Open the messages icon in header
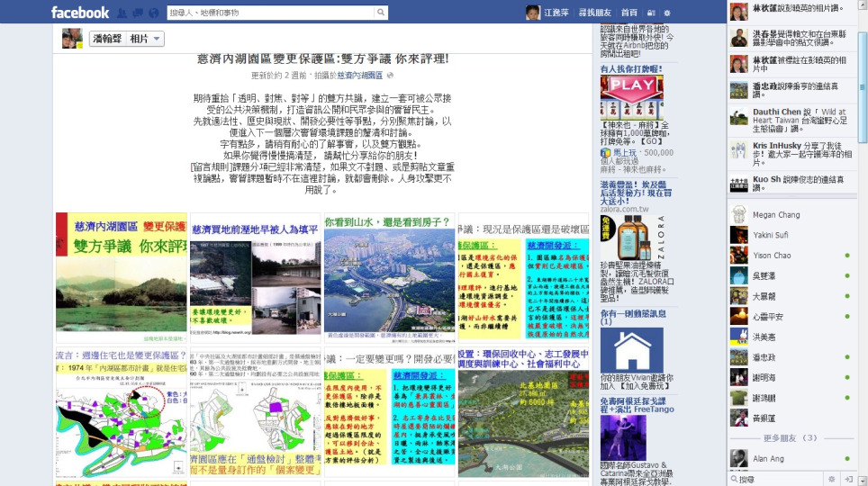This screenshot has height=486, width=868. [x=138, y=13]
